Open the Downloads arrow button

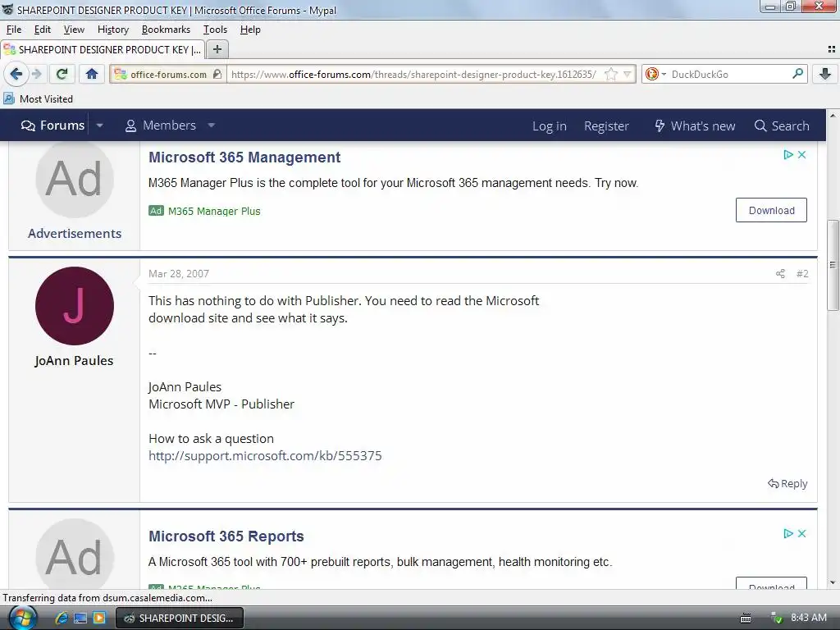point(825,74)
